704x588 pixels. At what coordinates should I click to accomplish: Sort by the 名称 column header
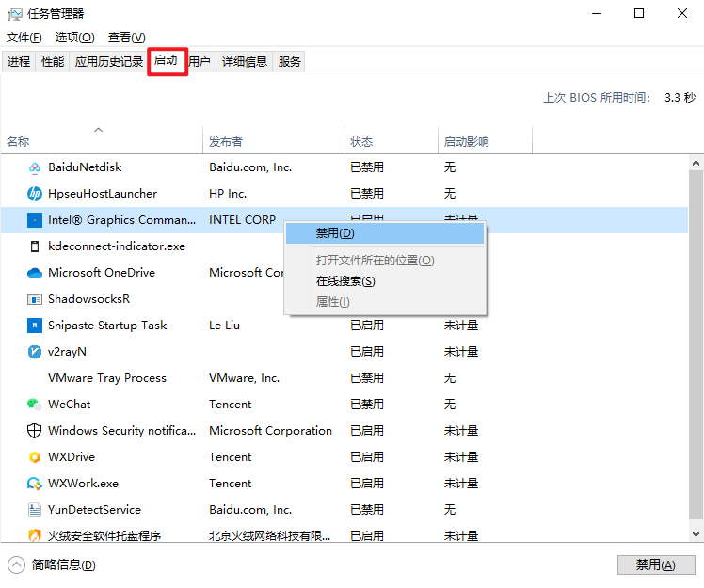click(102, 142)
